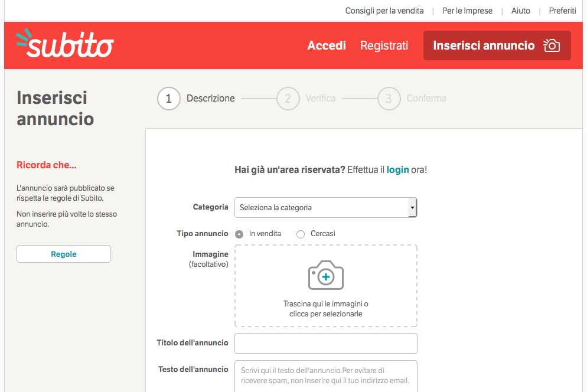Click the Registrati link
587x392 pixels.
(384, 45)
